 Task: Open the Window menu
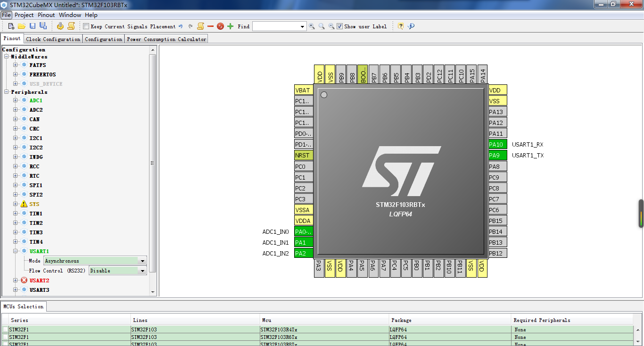[x=70, y=15]
